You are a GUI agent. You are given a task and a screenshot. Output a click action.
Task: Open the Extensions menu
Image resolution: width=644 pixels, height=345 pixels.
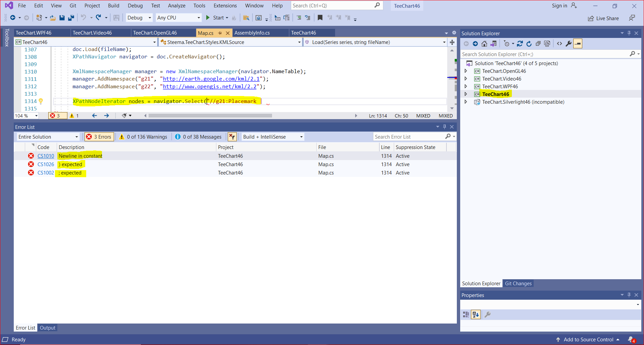click(x=225, y=6)
